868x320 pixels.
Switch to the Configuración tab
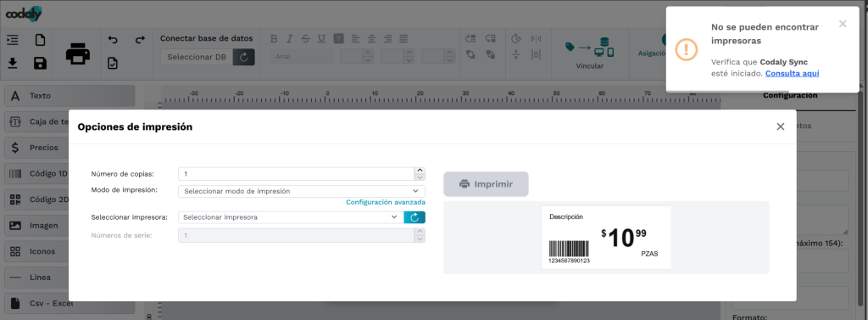tap(790, 95)
